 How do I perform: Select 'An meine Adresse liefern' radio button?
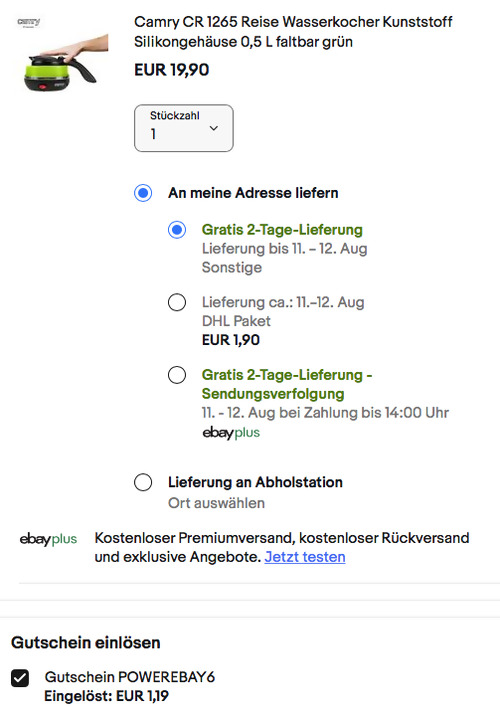(143, 193)
